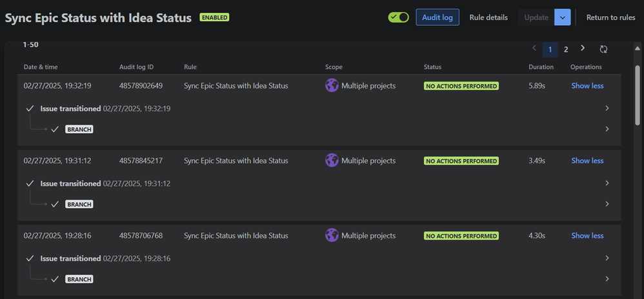
Task: Click duration value 5.89s
Action: tap(537, 86)
